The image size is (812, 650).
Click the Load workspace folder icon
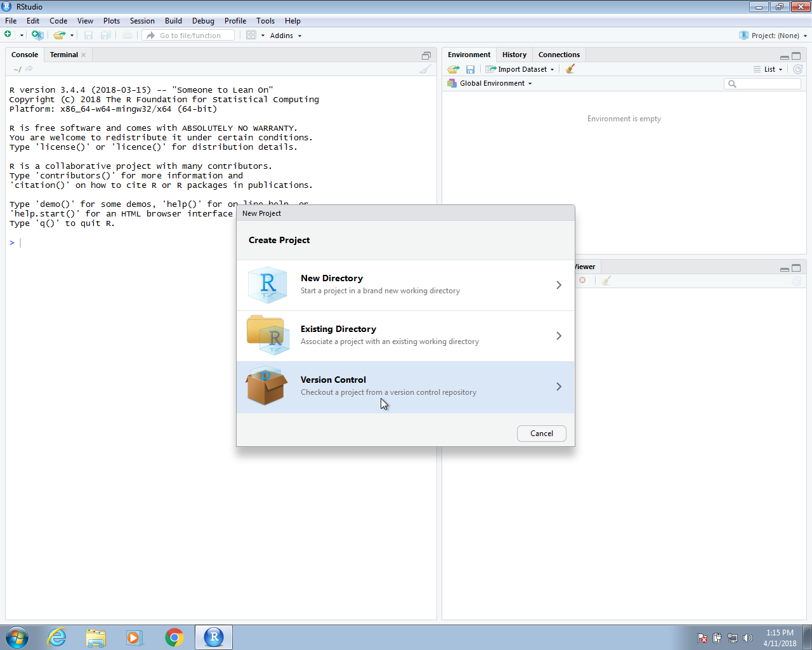(453, 69)
